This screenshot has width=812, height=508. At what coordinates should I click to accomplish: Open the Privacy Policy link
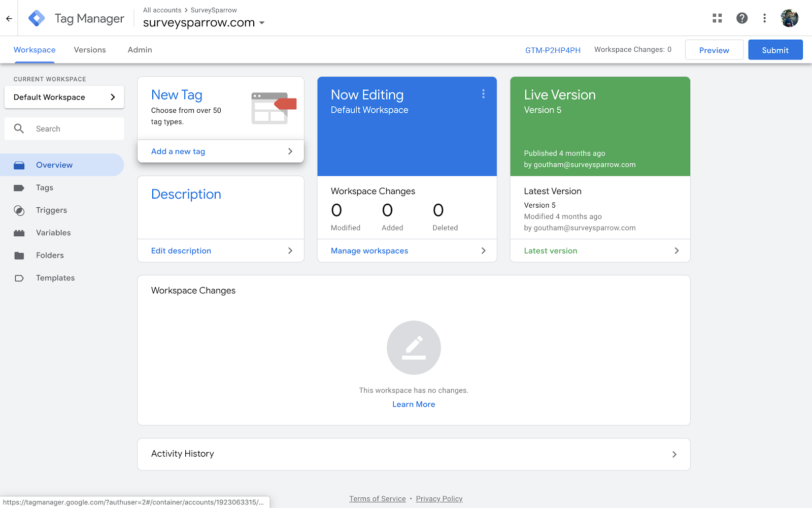click(x=439, y=499)
